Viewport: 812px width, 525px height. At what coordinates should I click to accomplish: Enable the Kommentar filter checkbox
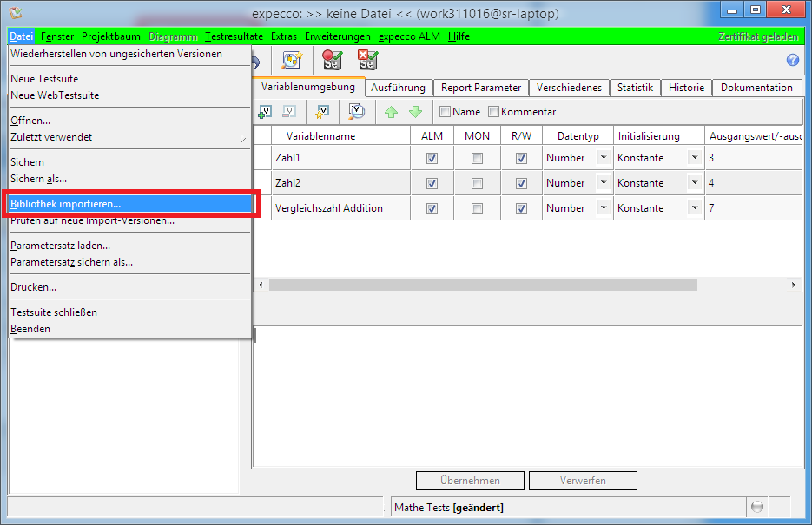click(x=494, y=112)
